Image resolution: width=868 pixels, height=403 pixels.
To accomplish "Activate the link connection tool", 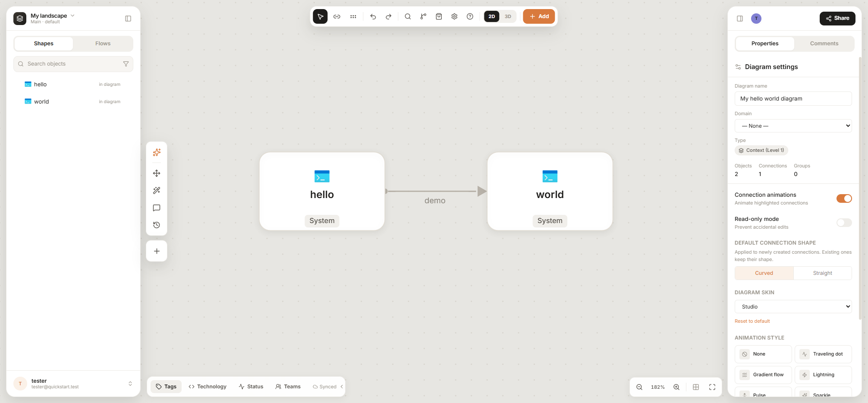I will click(337, 16).
